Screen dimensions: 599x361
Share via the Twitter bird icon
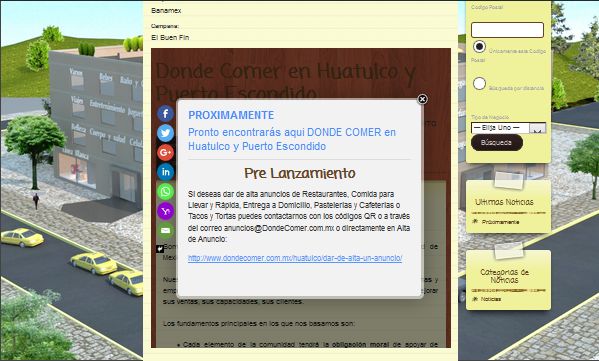coord(165,133)
